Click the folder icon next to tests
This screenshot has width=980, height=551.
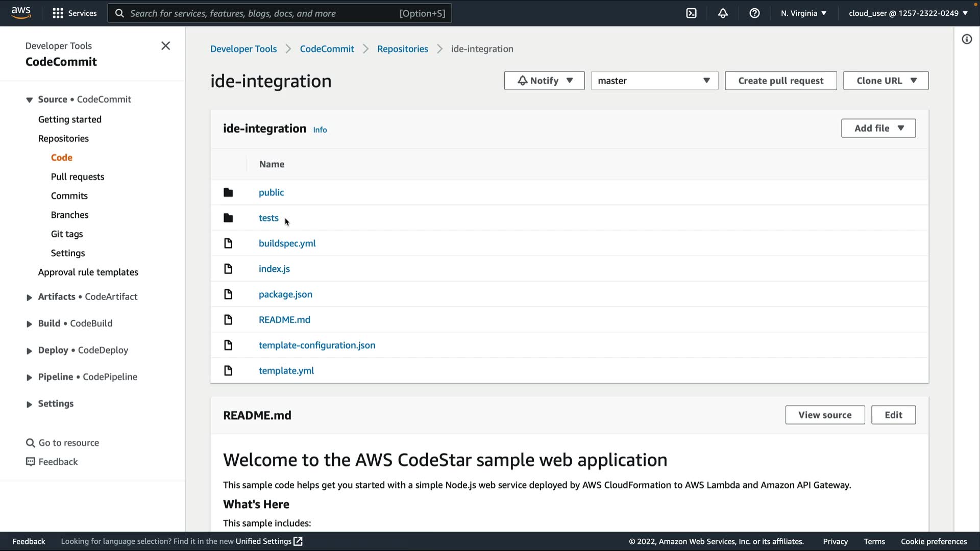pyautogui.click(x=228, y=218)
